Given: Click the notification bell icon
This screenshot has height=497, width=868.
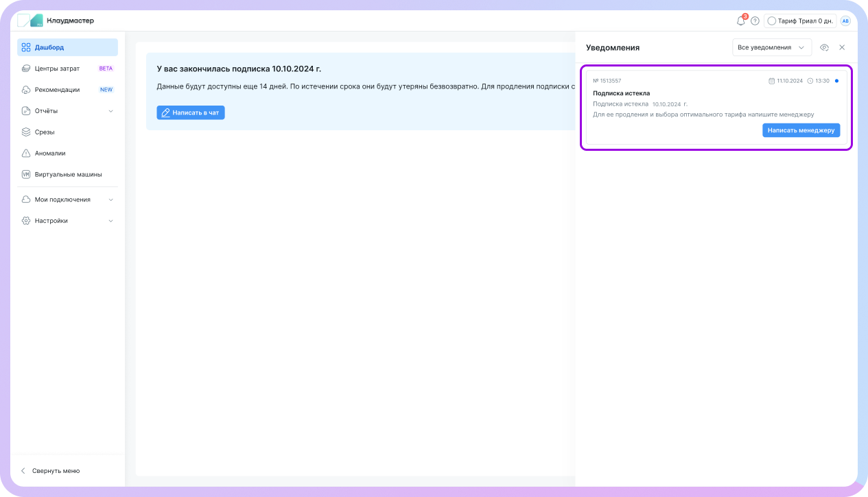Looking at the screenshot, I should pos(740,21).
